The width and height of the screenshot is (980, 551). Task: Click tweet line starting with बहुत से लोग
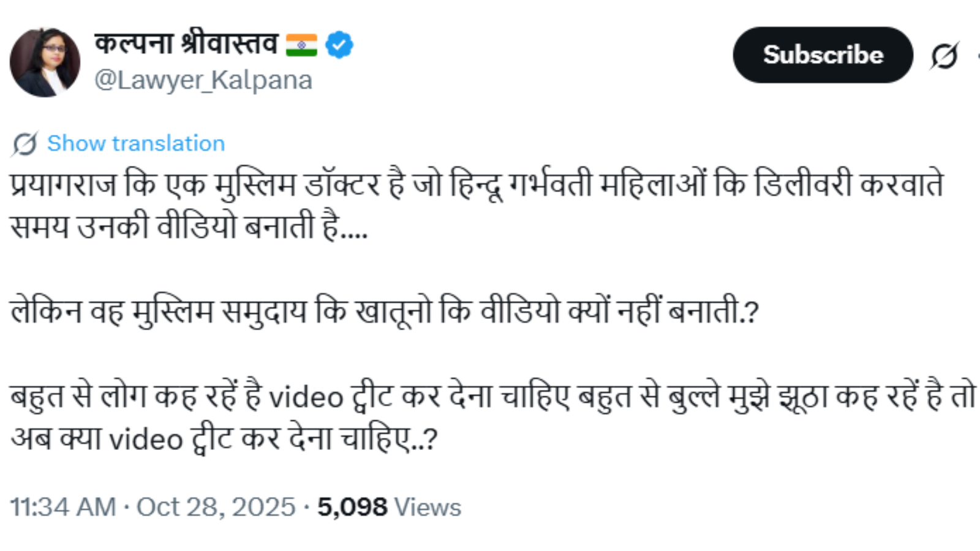pyautogui.click(x=490, y=397)
